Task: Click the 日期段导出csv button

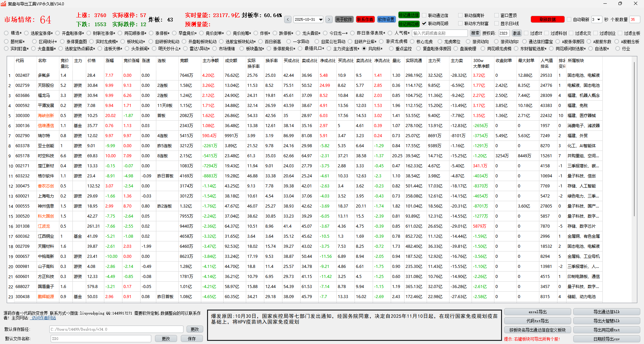Action: click(x=606, y=339)
